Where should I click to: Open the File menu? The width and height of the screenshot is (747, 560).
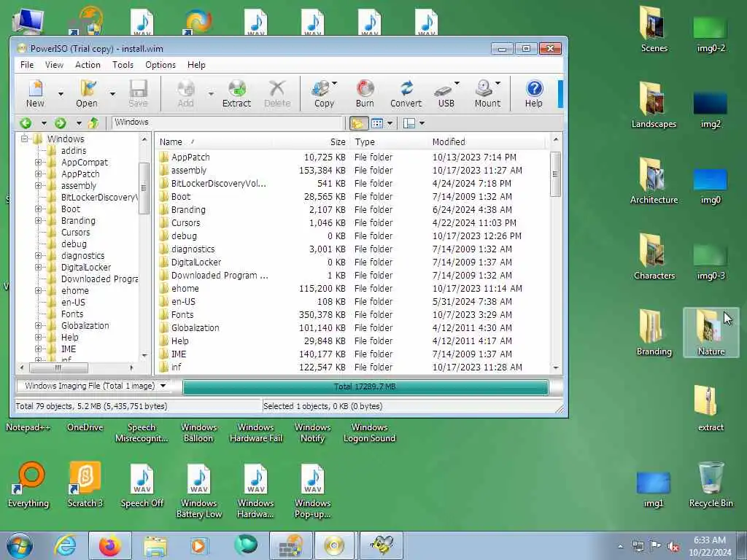point(27,65)
